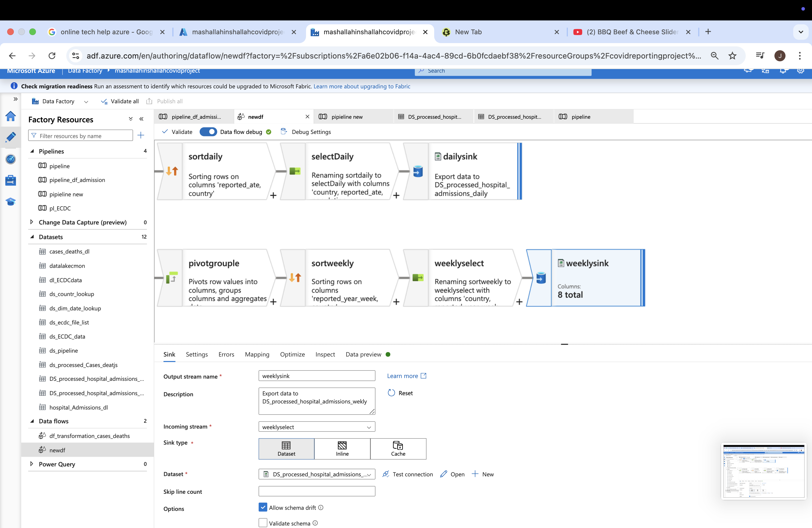Click the Reset description icon
The image size is (812, 528).
coord(391,393)
